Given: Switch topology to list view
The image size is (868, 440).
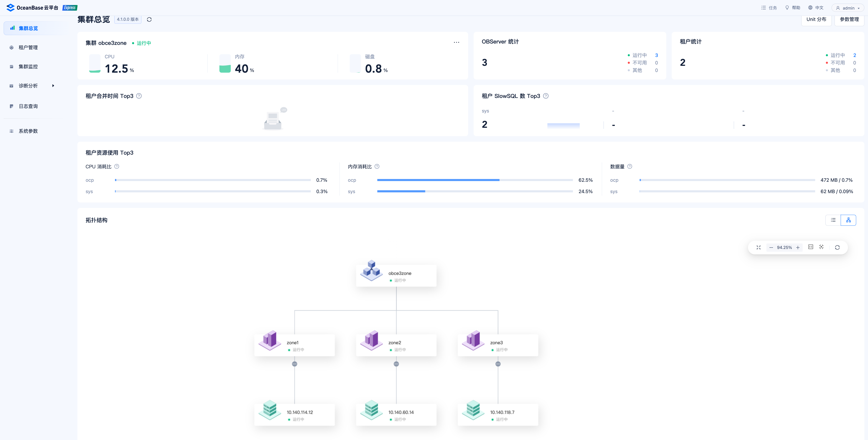Looking at the screenshot, I should click(x=833, y=220).
